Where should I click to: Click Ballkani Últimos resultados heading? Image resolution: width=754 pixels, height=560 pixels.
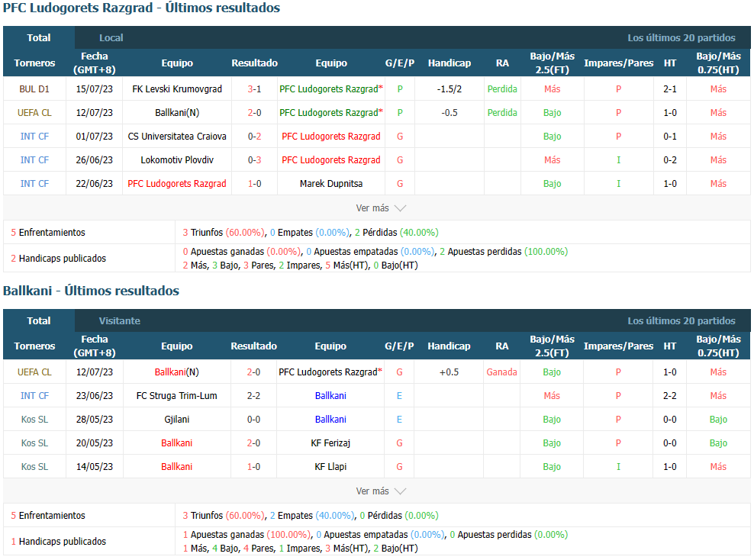(x=91, y=291)
